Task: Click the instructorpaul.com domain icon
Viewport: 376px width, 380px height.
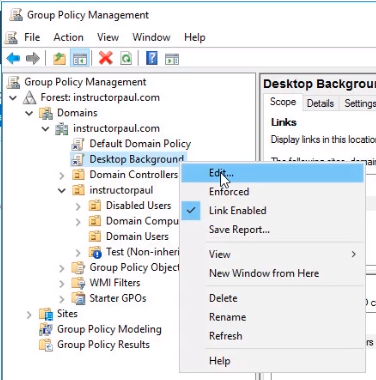Action: (62, 129)
